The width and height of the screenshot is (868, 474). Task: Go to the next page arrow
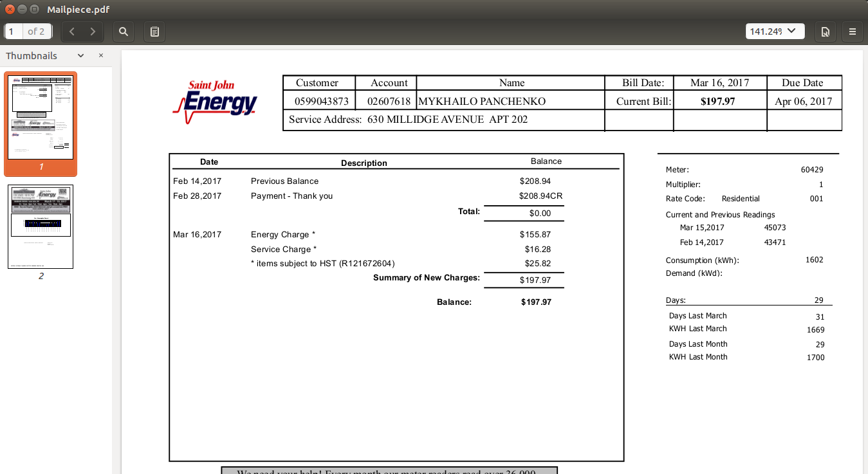point(93,32)
